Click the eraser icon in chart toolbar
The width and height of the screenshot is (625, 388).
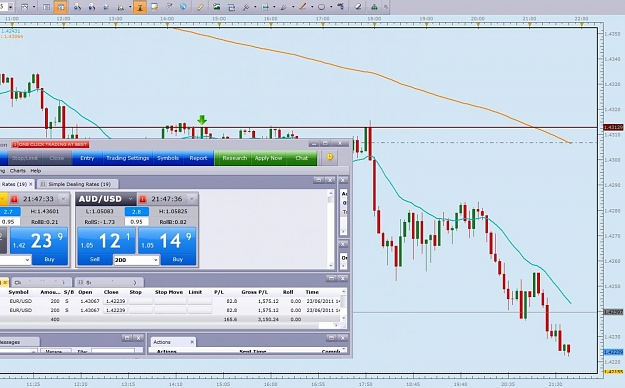[x=358, y=7]
